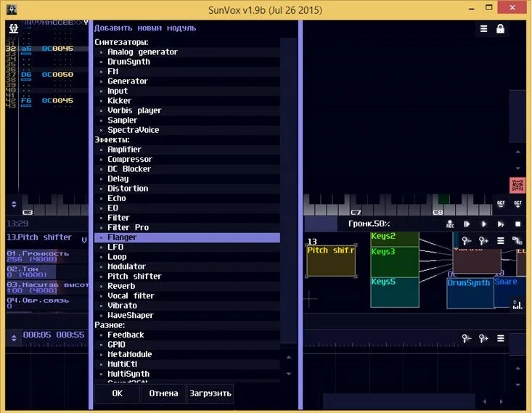The image size is (532, 413).
Task: Adjust the 01.Громкость volume controller
Action: (47, 256)
